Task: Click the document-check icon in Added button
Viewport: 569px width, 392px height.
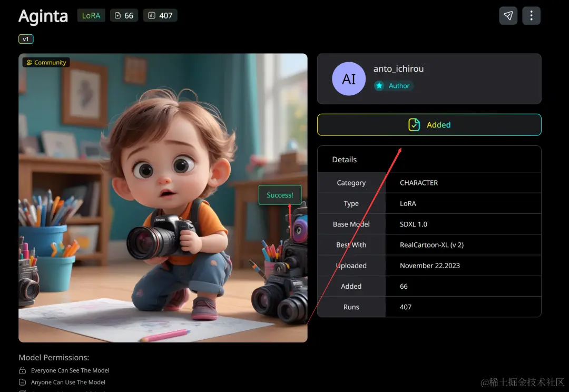Action: pyautogui.click(x=414, y=125)
